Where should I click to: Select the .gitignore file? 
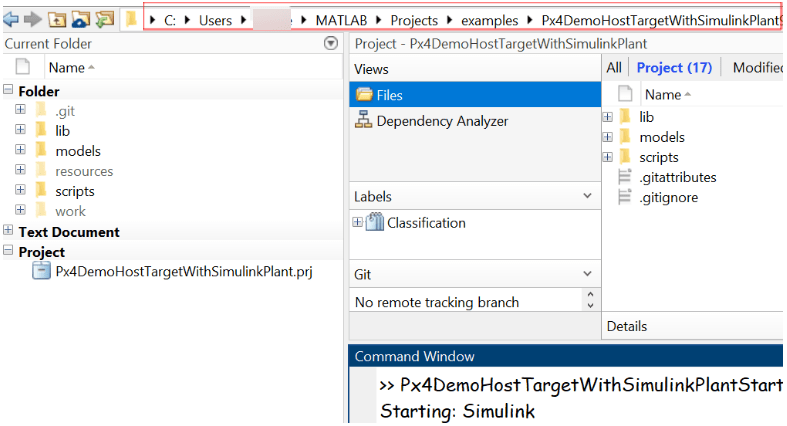(x=668, y=197)
